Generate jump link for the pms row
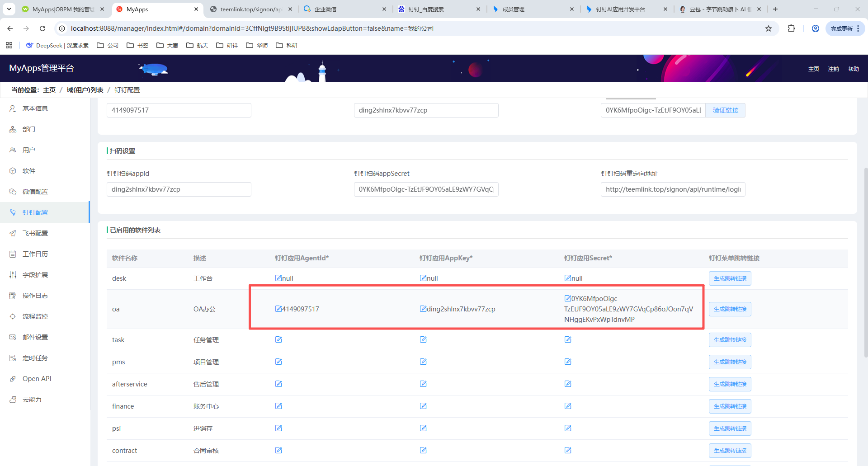 (730, 362)
